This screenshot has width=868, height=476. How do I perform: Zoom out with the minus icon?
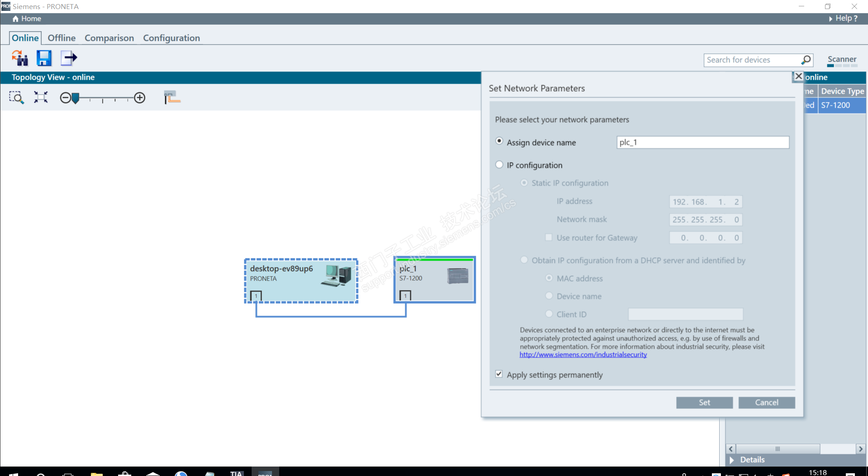(x=65, y=98)
